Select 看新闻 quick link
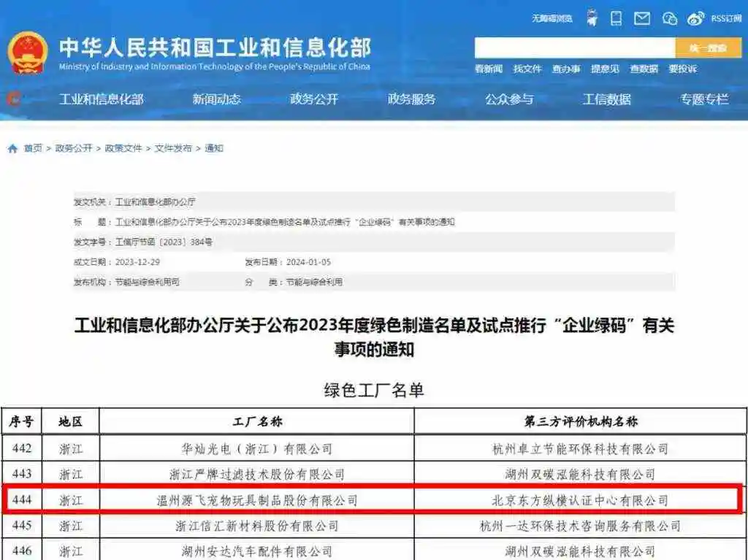The image size is (748, 560). 489,69
